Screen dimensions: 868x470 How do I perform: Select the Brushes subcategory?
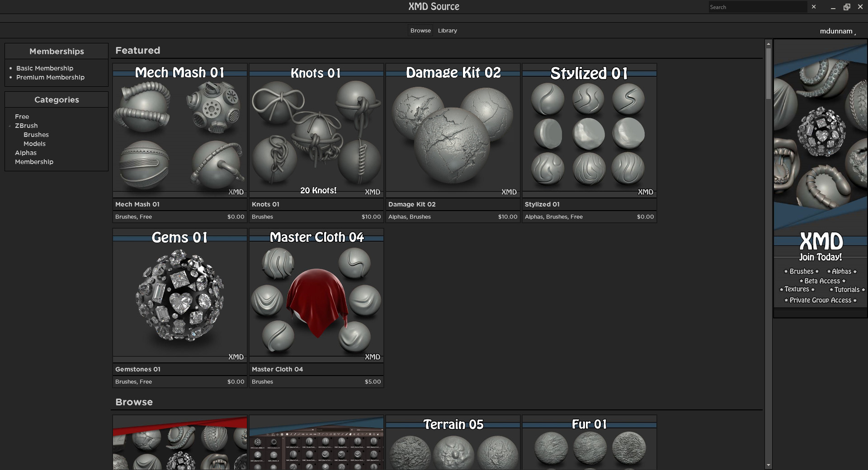tap(36, 135)
